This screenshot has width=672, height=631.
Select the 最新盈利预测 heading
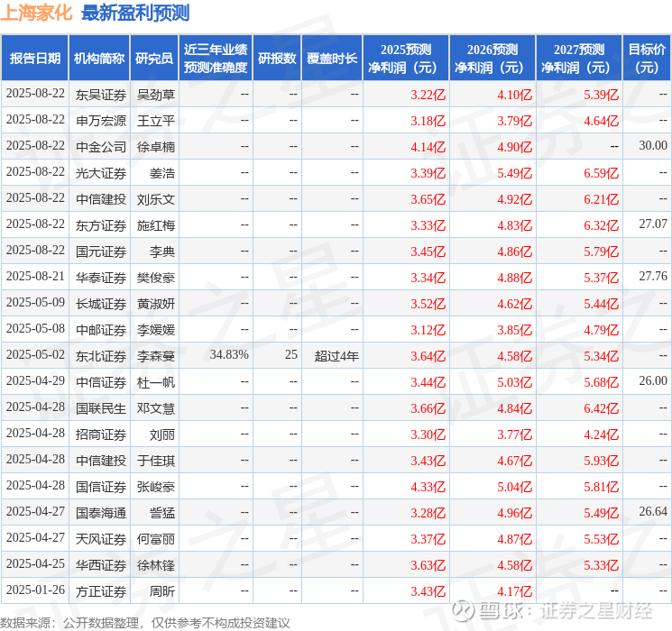tap(135, 13)
